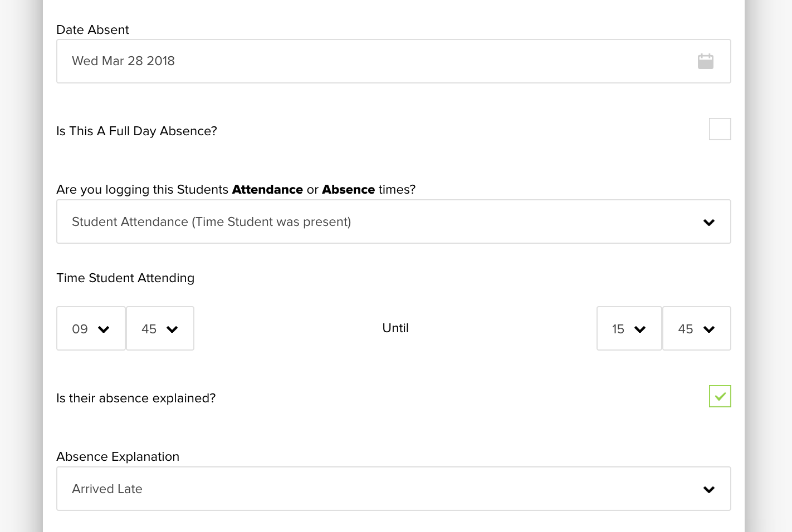Click the "Is This A Full Day Absence?" label
Viewport: 792px width, 532px height.
click(136, 131)
